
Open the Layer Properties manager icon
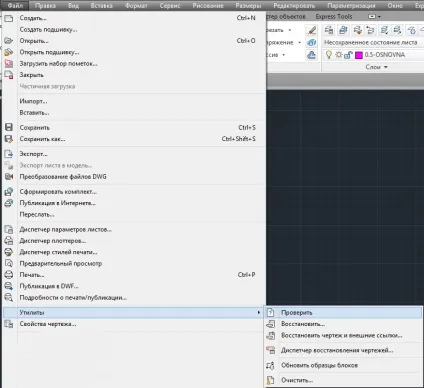click(x=329, y=30)
